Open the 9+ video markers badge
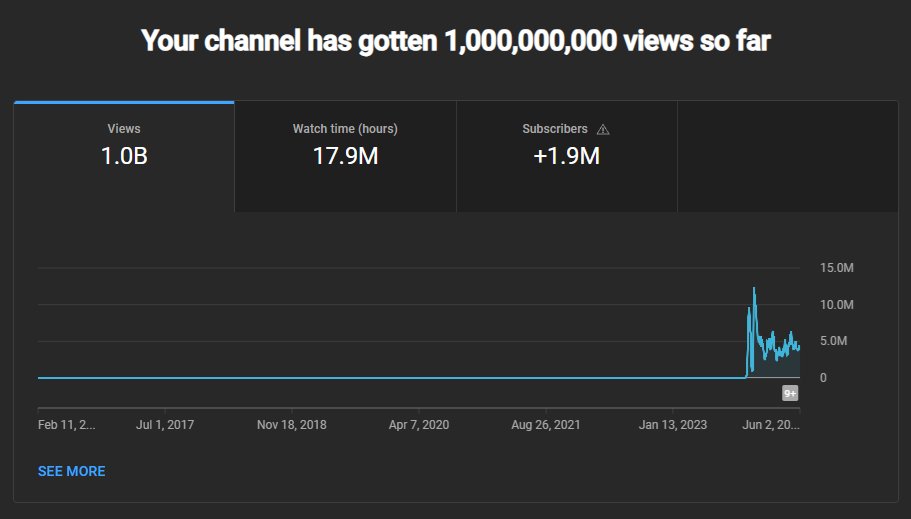The width and height of the screenshot is (911, 519). click(x=790, y=393)
